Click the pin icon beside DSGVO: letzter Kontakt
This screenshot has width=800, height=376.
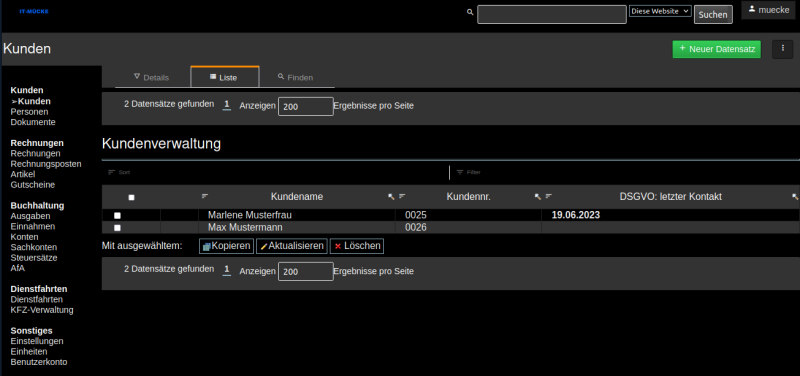pyautogui.click(x=795, y=196)
